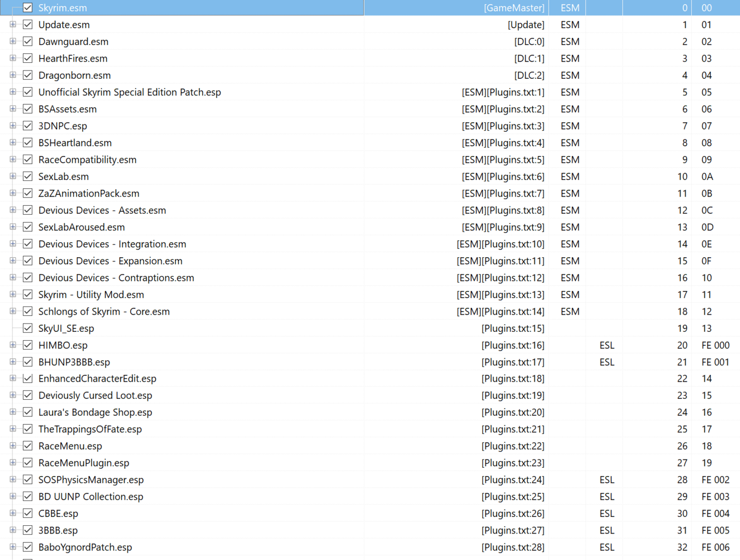740x560 pixels.
Task: Expand the 3BBB.esp tree node
Action: [x=13, y=530]
